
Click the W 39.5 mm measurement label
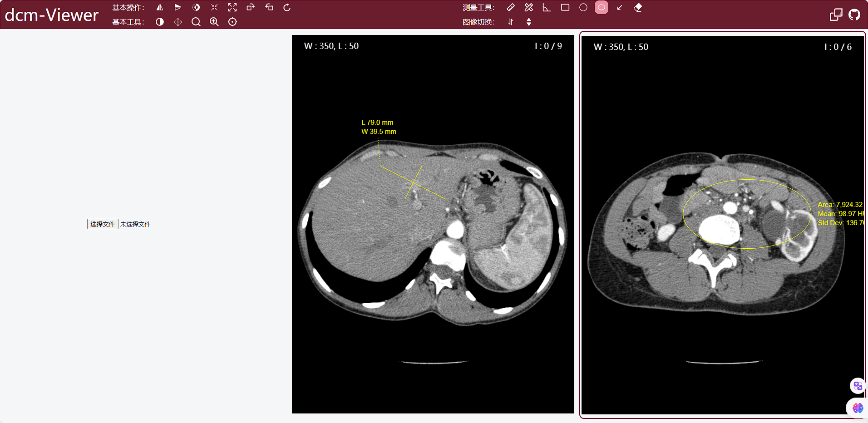pyautogui.click(x=379, y=132)
